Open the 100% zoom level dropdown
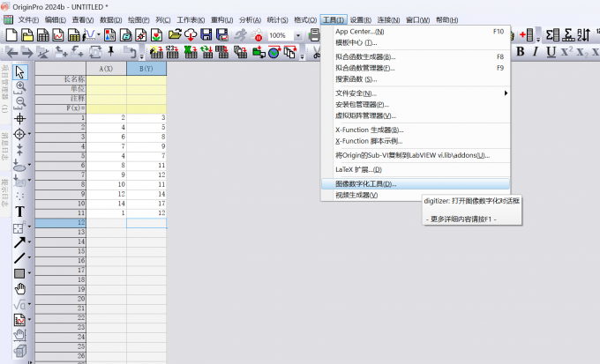Screen dimensions: 600x364 (297, 35)
